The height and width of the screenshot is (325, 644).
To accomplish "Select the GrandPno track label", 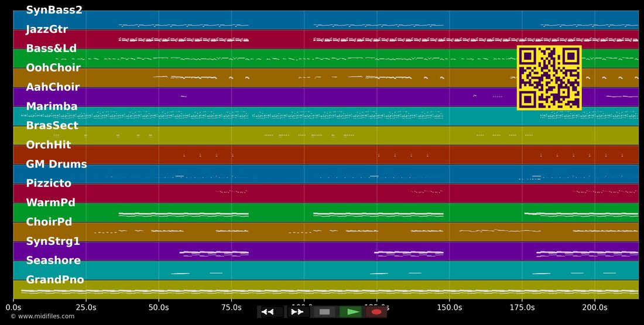I will click(55, 280).
